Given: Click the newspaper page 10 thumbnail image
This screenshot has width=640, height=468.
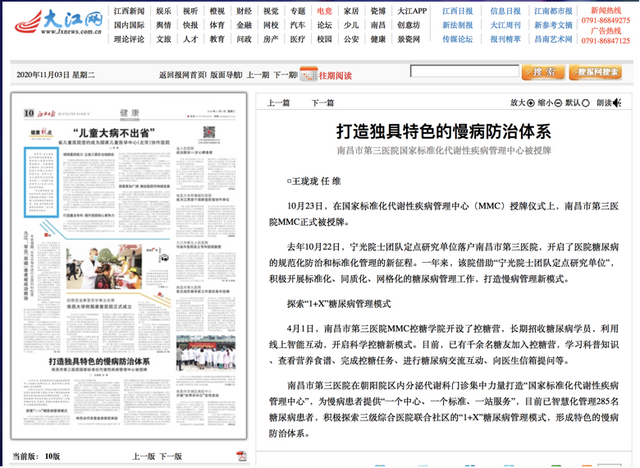Looking at the screenshot, I should (128, 270).
